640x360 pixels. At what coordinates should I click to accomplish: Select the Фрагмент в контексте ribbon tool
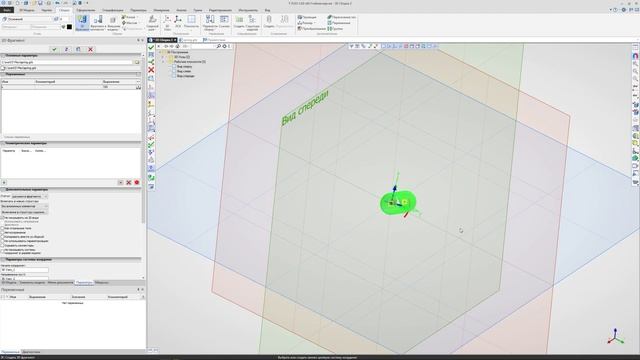pyautogui.click(x=98, y=22)
